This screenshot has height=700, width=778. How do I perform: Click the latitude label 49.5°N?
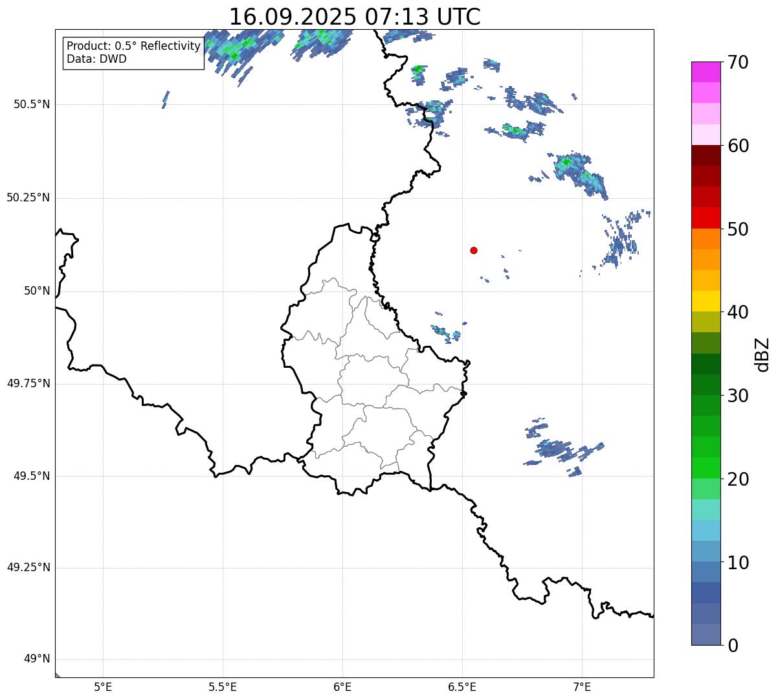tap(31, 476)
